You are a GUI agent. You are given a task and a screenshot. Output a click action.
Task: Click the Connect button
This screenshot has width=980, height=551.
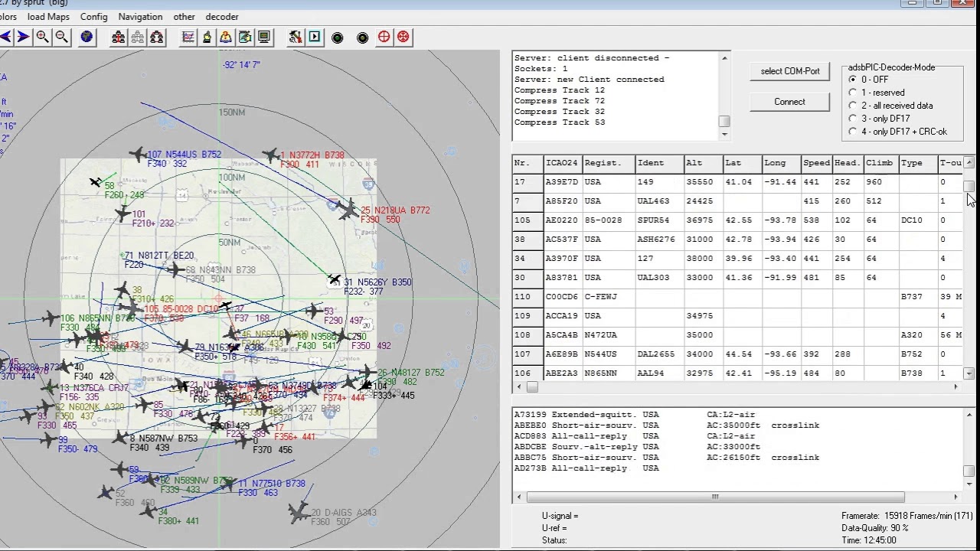789,102
